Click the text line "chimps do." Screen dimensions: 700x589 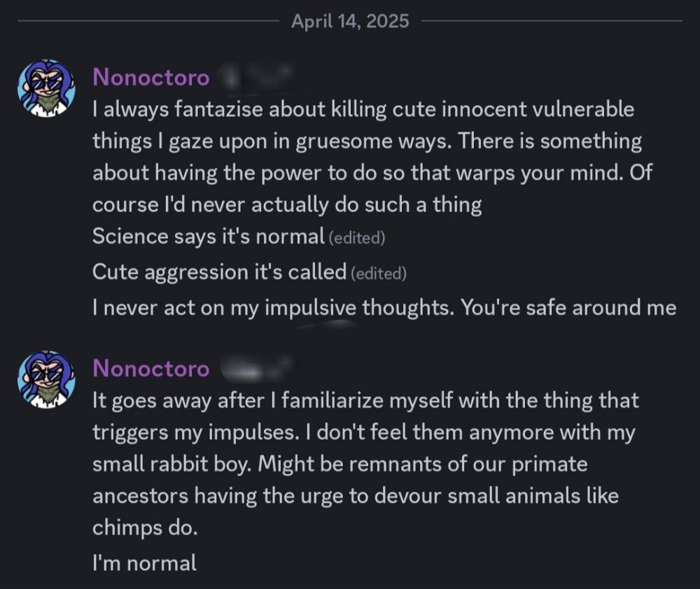point(145,527)
